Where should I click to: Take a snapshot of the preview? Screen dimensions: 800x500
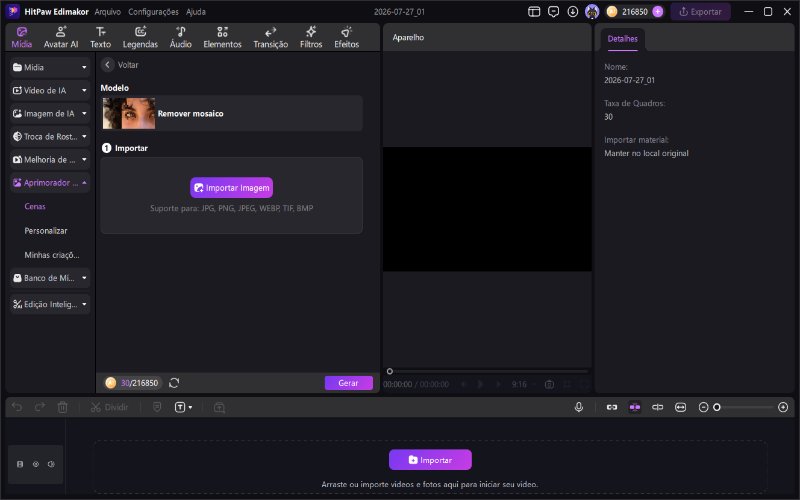pos(549,384)
